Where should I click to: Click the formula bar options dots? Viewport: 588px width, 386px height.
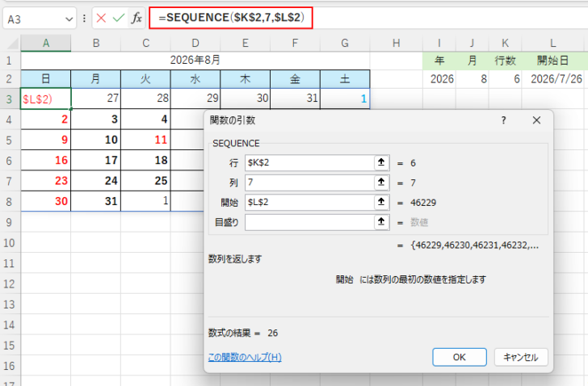pos(84,18)
